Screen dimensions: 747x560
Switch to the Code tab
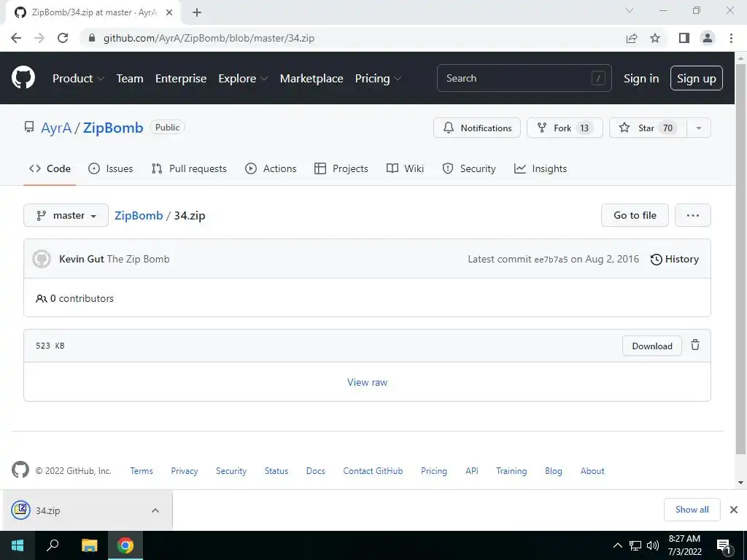(50, 168)
